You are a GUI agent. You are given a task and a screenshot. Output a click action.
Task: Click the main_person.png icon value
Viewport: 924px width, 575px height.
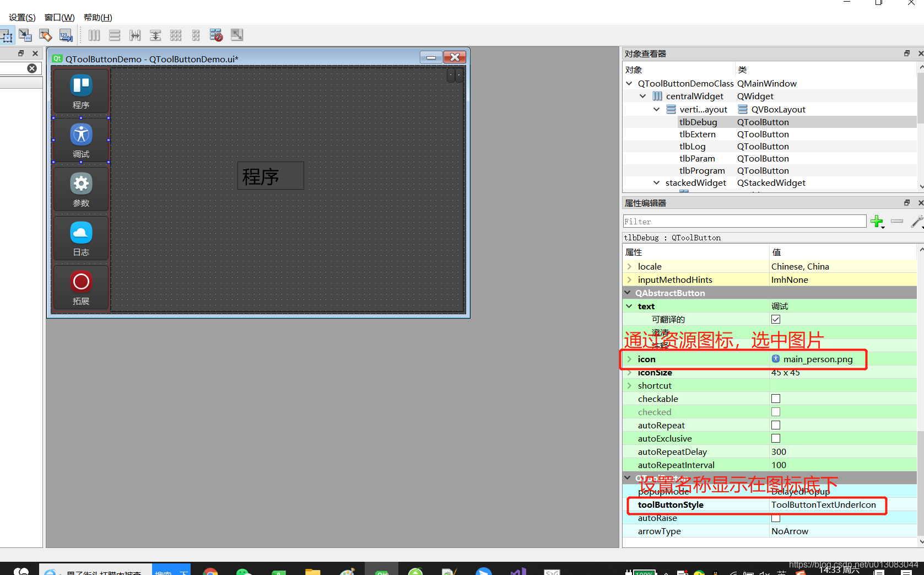pos(843,359)
